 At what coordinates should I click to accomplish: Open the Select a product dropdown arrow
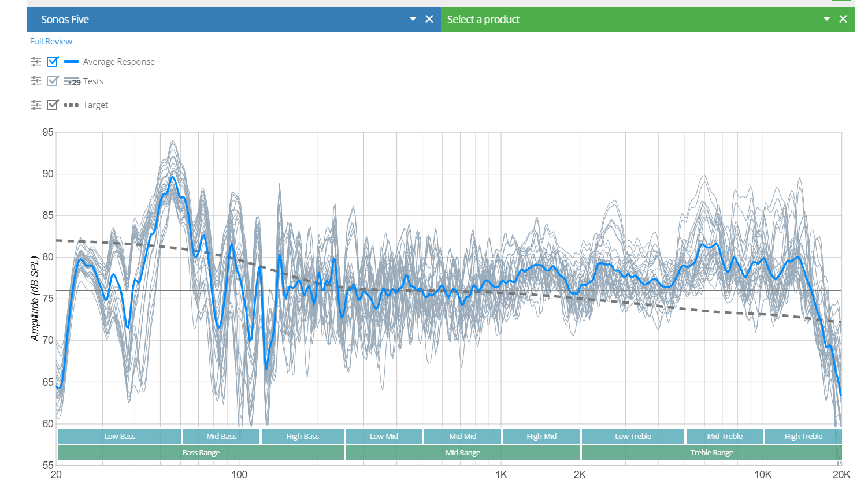[826, 19]
